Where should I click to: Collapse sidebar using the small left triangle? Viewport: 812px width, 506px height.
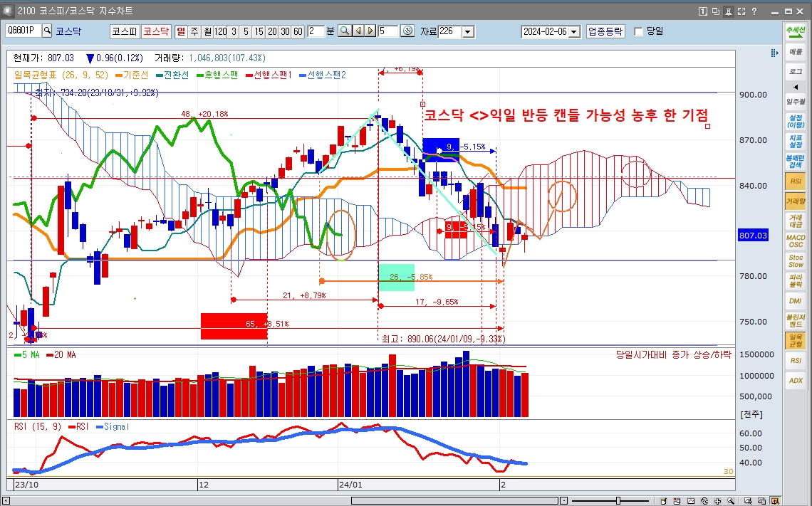[795, 87]
